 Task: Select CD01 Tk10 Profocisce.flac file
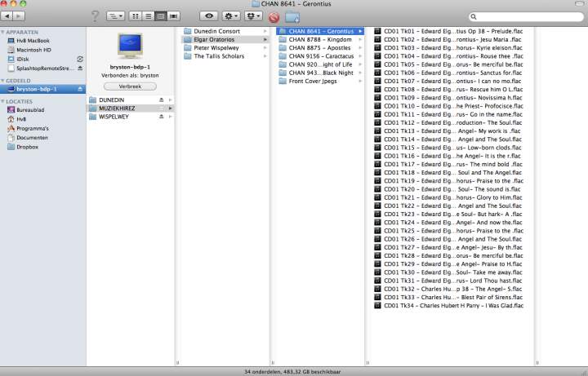452,106
